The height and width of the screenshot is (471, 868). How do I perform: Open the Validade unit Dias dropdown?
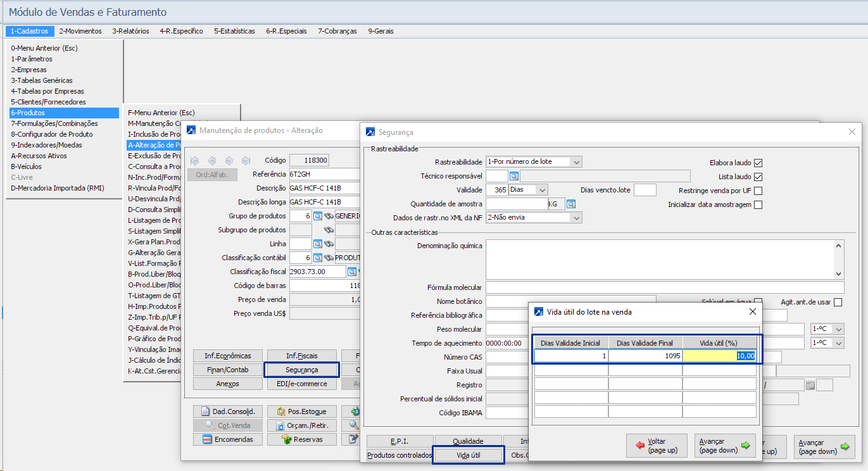[x=541, y=190]
